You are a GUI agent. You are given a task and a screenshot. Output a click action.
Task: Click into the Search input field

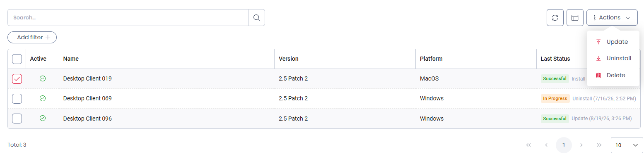coord(128,18)
